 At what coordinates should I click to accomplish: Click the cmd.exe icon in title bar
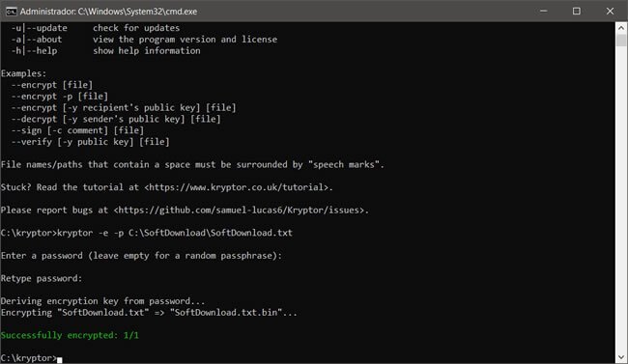[x=11, y=12]
